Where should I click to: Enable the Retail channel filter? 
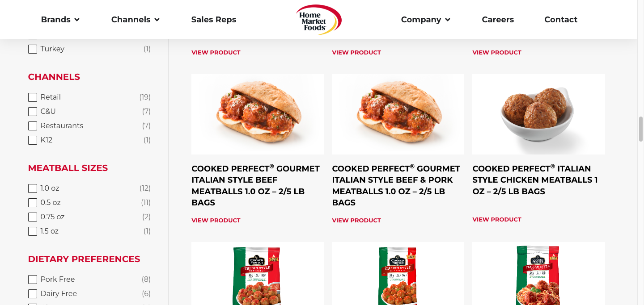[x=33, y=97]
